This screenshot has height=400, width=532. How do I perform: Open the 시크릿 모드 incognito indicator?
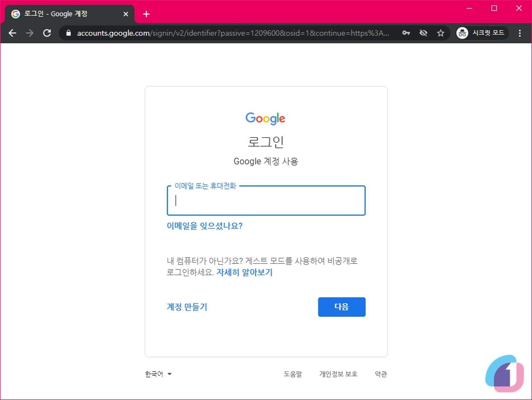pyautogui.click(x=482, y=33)
